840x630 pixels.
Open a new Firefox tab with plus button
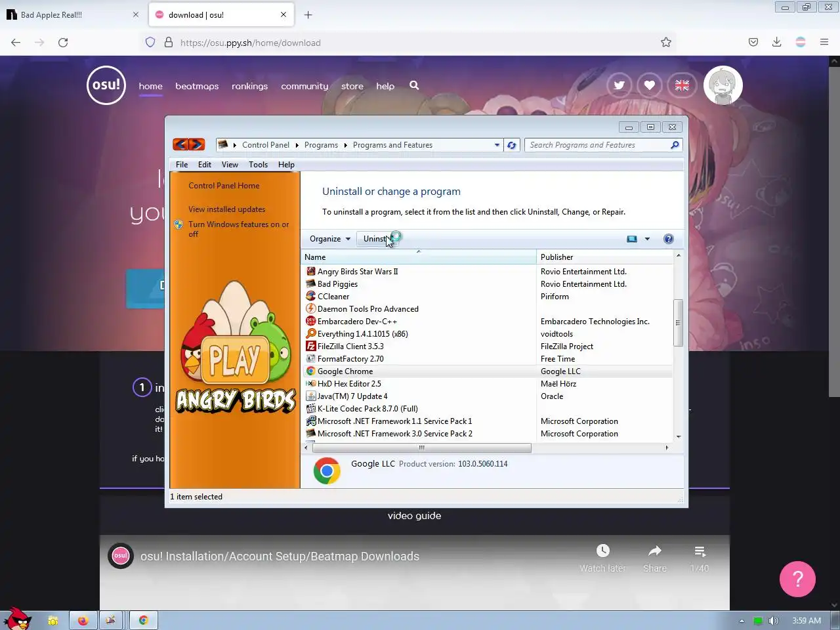click(x=308, y=14)
